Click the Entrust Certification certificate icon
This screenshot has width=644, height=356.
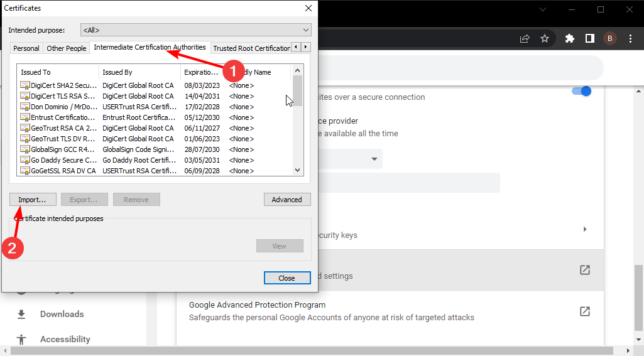(25, 117)
